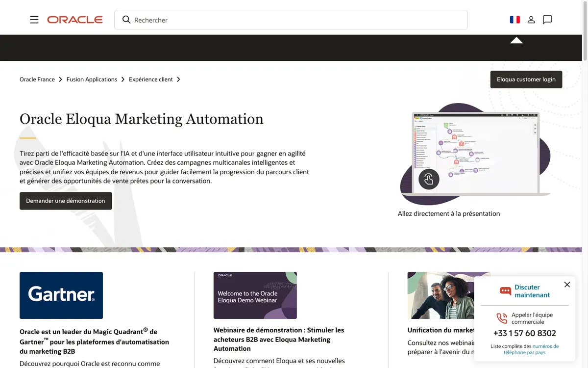Close the chat contact popup

(567, 285)
